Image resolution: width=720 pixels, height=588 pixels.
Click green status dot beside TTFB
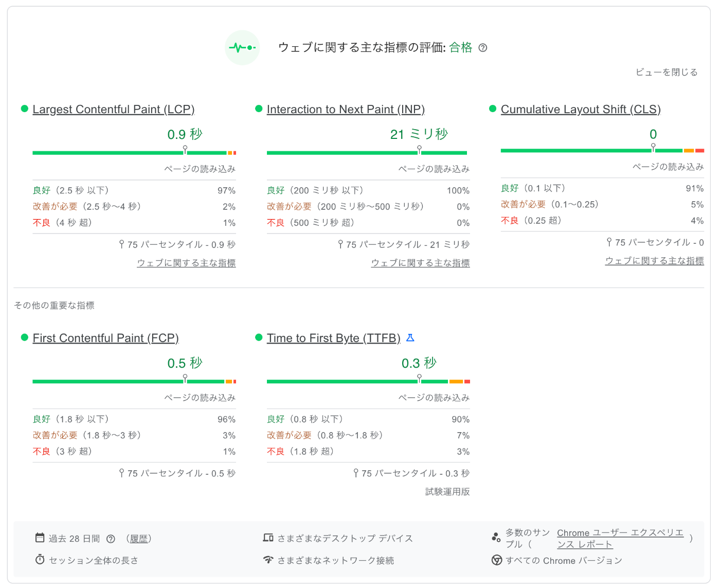pyautogui.click(x=259, y=337)
